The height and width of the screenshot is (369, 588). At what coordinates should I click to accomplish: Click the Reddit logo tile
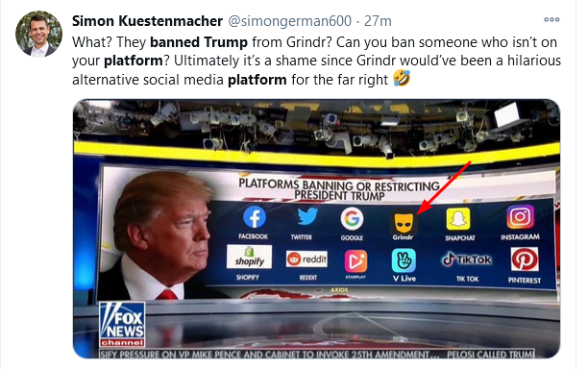306,258
